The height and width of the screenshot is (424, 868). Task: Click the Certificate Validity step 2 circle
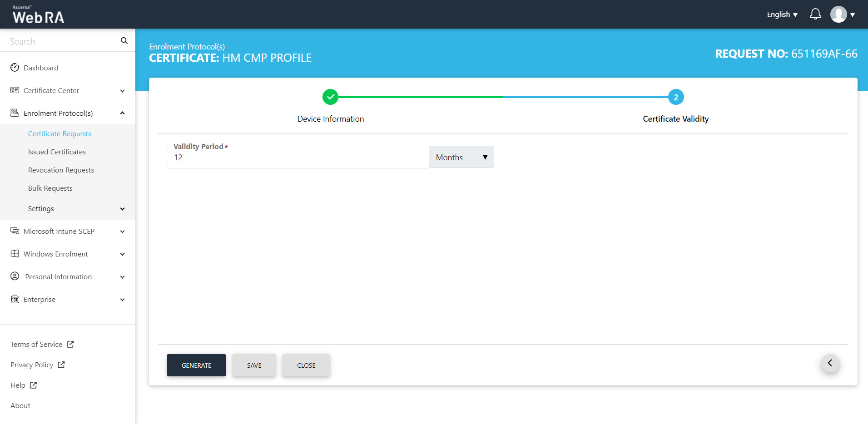[x=675, y=97]
